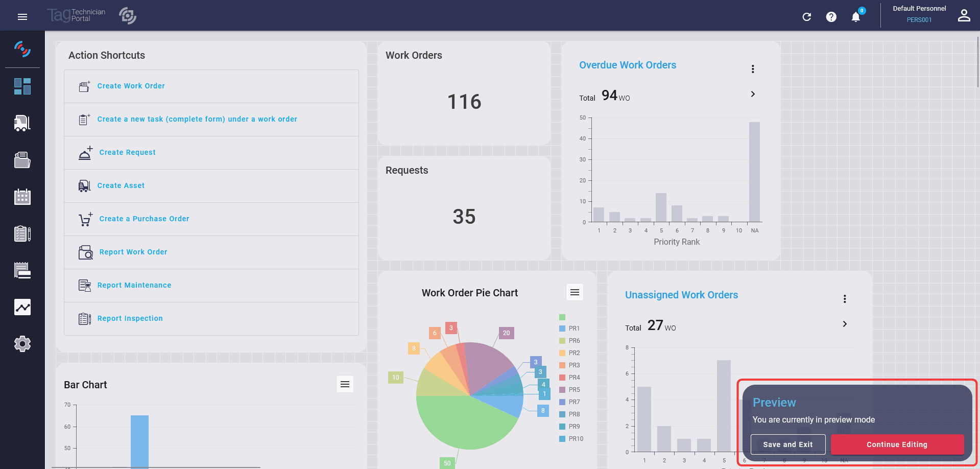Expand Overdue Work Orders total arrow
The height and width of the screenshot is (469, 980).
coord(753,94)
